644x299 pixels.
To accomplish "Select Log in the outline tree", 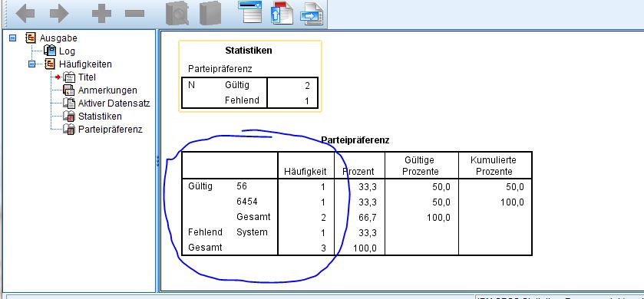I will point(67,51).
